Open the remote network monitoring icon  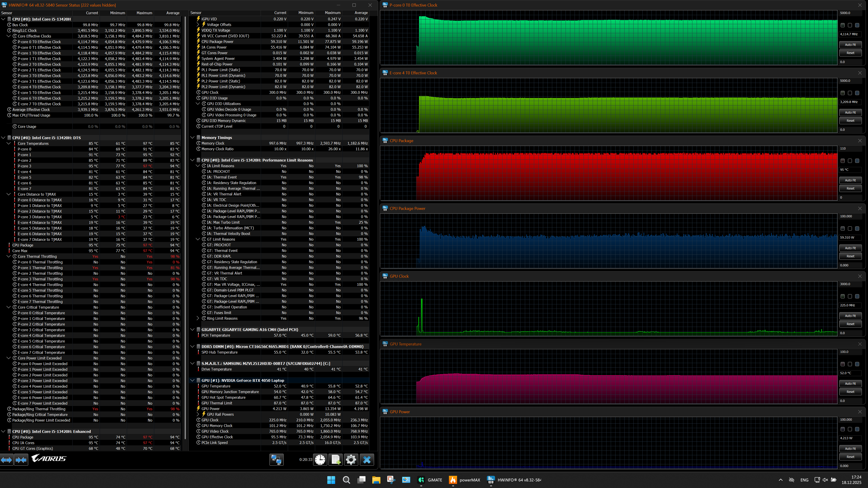coord(276,460)
